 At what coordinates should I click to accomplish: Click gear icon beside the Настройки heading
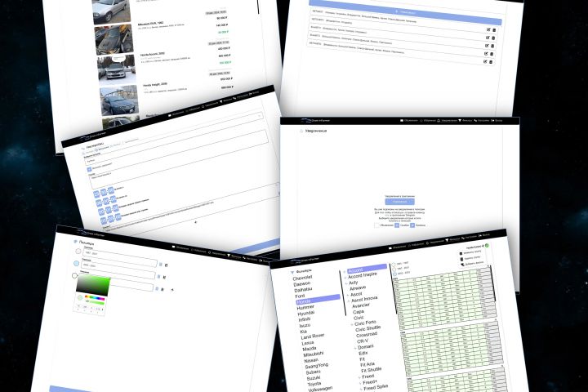click(x=83, y=149)
